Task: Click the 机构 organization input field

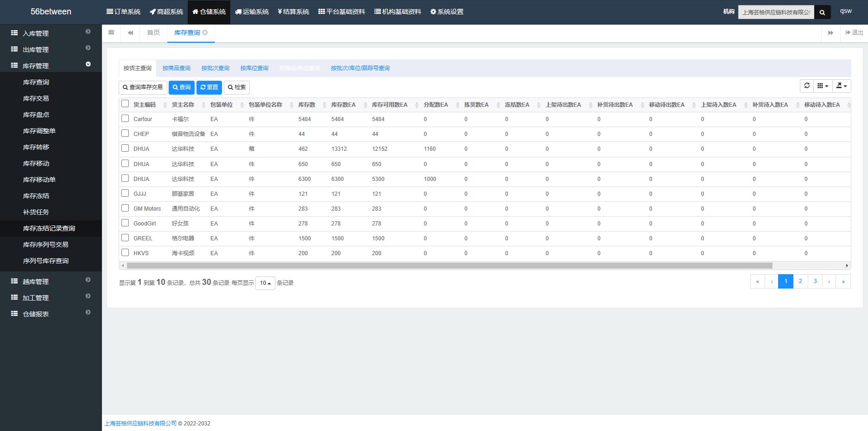Action: (776, 13)
